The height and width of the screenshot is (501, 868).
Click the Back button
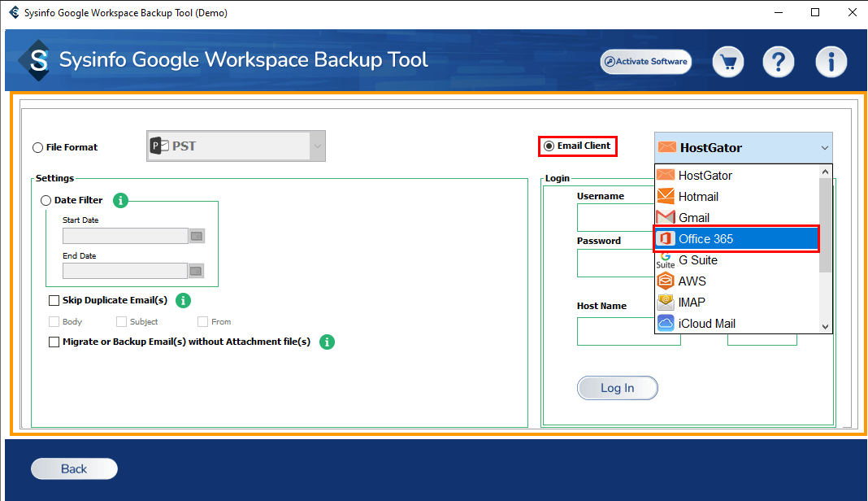[74, 468]
